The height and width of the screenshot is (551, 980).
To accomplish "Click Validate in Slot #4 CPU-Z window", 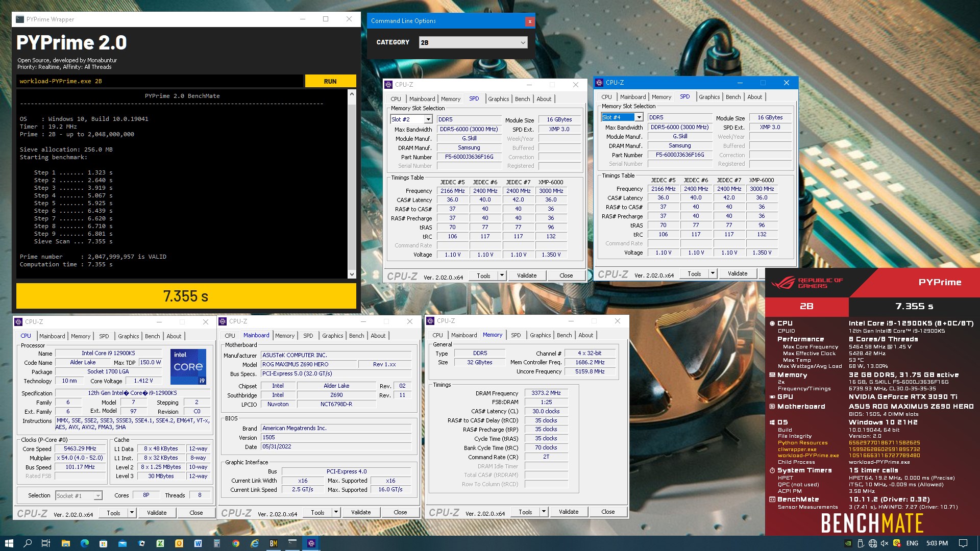I will [738, 273].
